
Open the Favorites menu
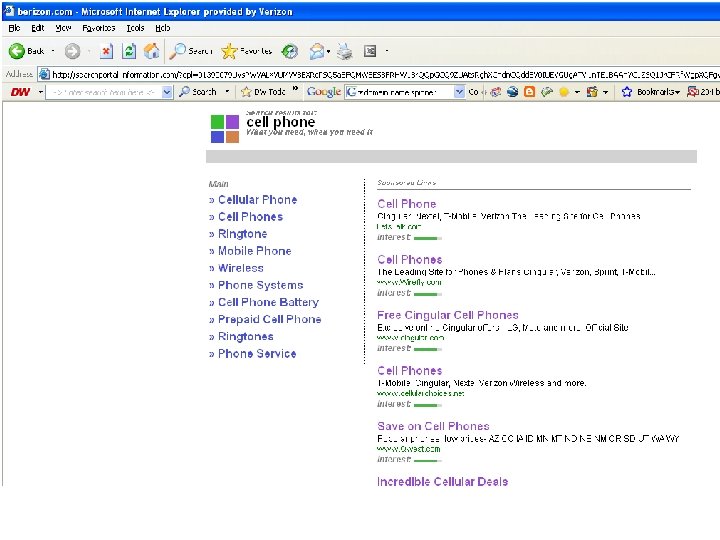point(99,28)
